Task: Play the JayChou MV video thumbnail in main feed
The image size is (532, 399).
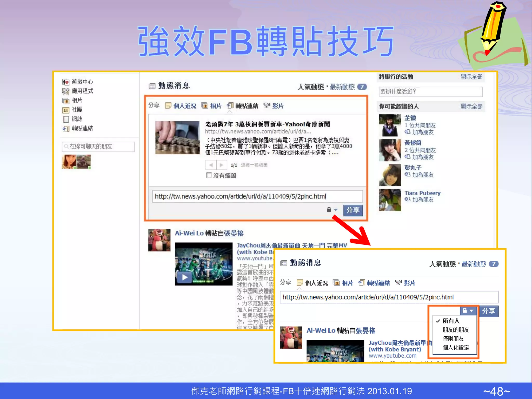Action: (x=204, y=264)
